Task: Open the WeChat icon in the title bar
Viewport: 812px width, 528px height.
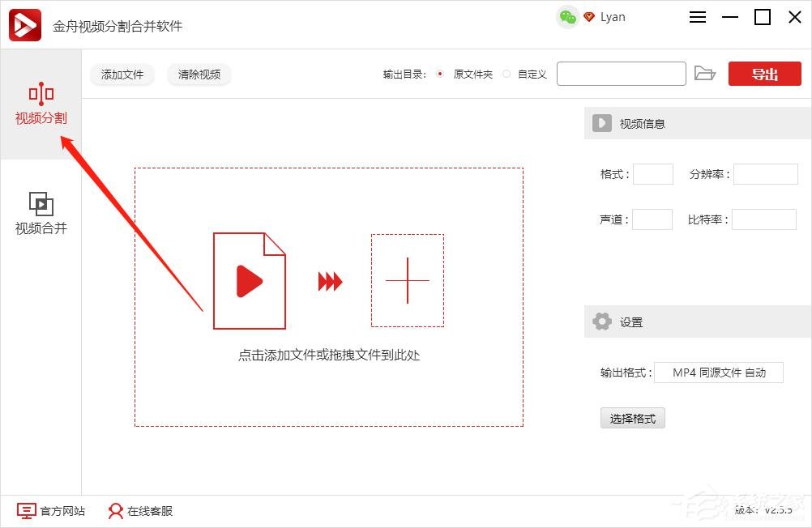Action: pos(567,17)
